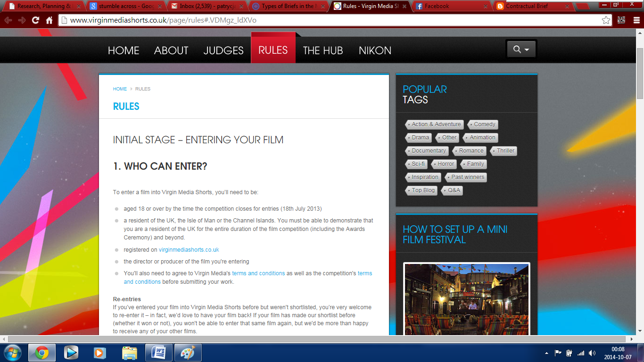Open File Explorer folder on taskbar
Viewport: 644px width, 362px height.
(x=129, y=353)
